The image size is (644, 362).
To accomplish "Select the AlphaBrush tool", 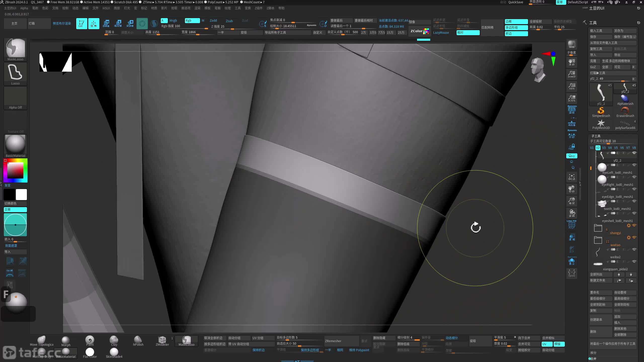I will point(625,100).
